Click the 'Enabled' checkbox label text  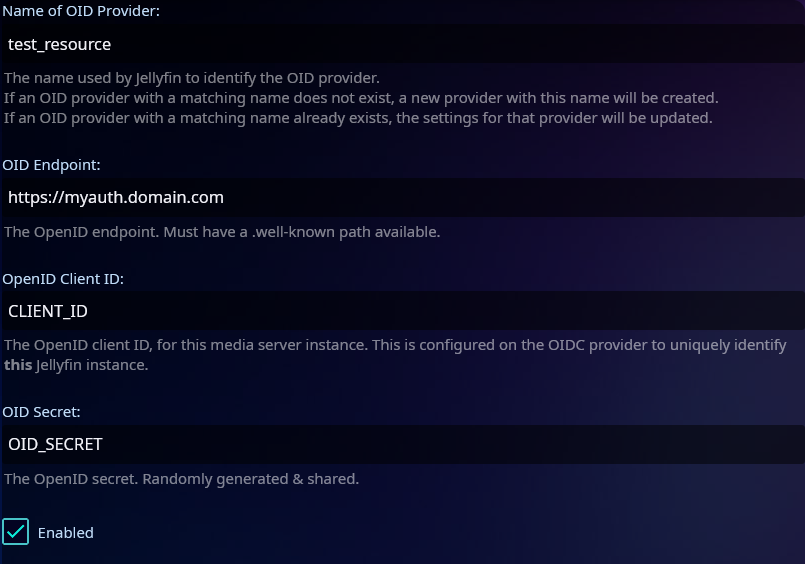click(x=65, y=533)
